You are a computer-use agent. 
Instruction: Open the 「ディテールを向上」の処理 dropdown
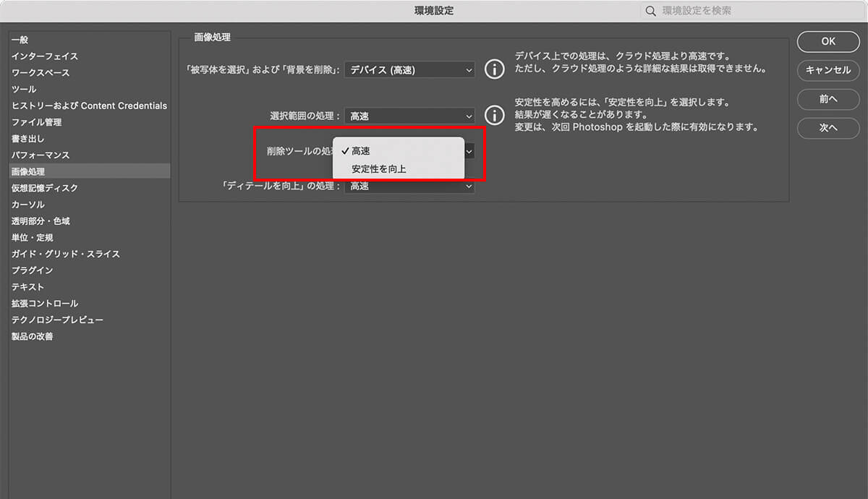(409, 186)
